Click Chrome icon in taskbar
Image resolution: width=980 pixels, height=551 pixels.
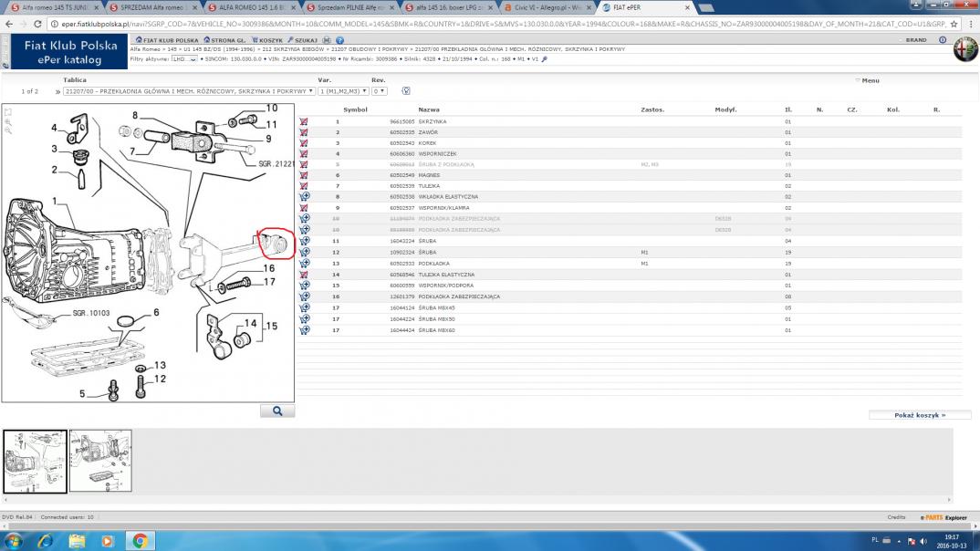point(140,541)
